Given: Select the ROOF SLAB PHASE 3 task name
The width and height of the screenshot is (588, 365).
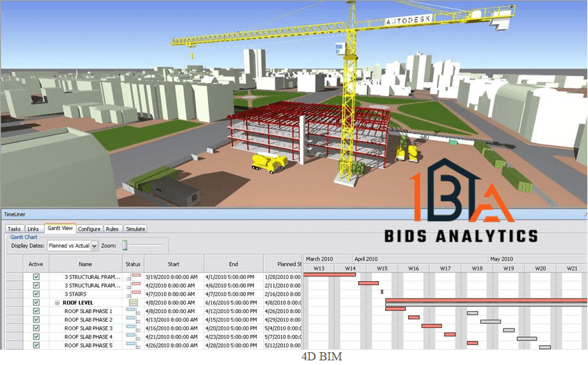Looking at the screenshot, I should click(89, 328).
